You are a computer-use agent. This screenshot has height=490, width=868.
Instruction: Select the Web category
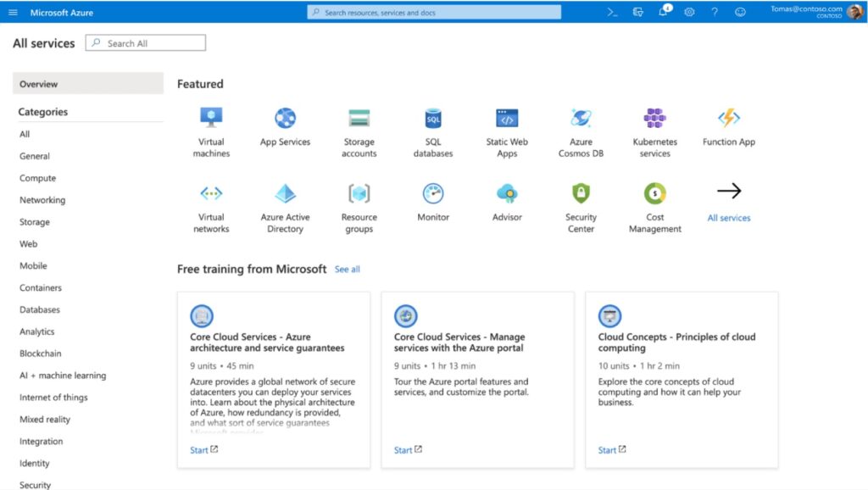28,243
